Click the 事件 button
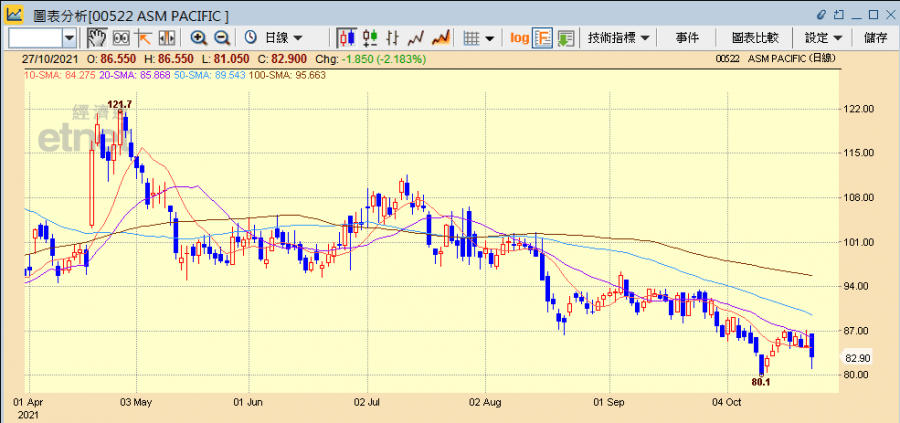The image size is (900, 423). (x=687, y=38)
